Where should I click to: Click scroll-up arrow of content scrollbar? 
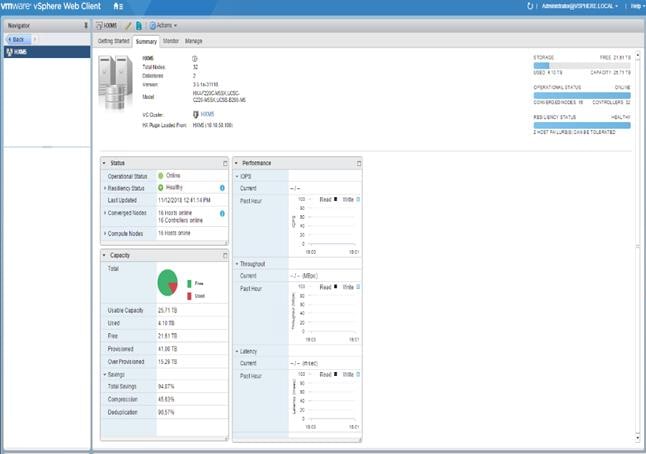[638, 54]
